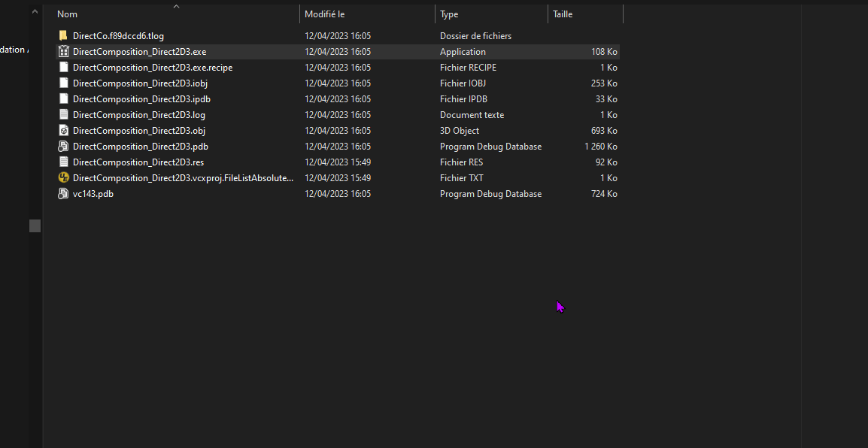This screenshot has height=448, width=868.
Task: Select file name DirectComposition_Direct2D3.log
Action: coord(139,114)
